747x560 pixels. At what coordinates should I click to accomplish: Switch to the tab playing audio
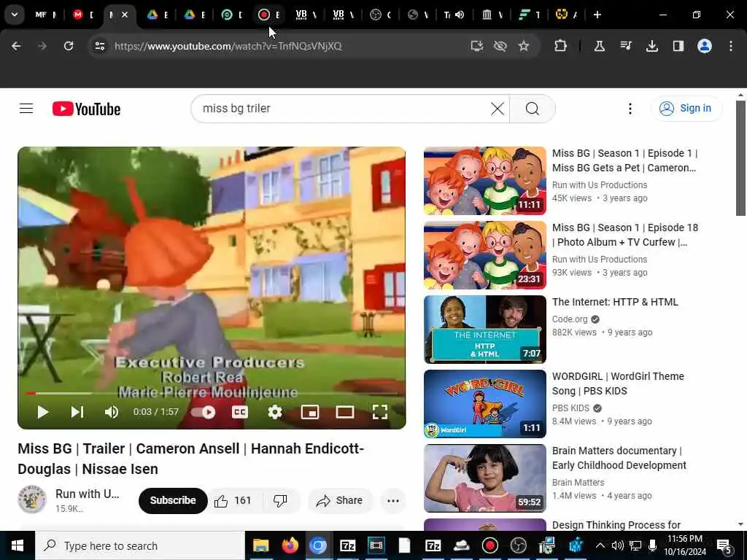pos(454,15)
